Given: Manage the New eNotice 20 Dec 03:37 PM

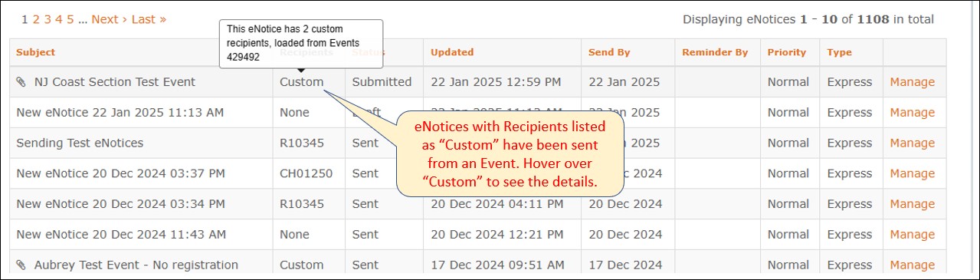Looking at the screenshot, I should tap(912, 174).
